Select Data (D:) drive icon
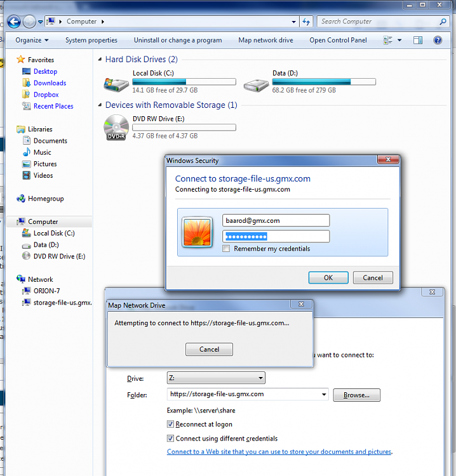 pyautogui.click(x=256, y=85)
